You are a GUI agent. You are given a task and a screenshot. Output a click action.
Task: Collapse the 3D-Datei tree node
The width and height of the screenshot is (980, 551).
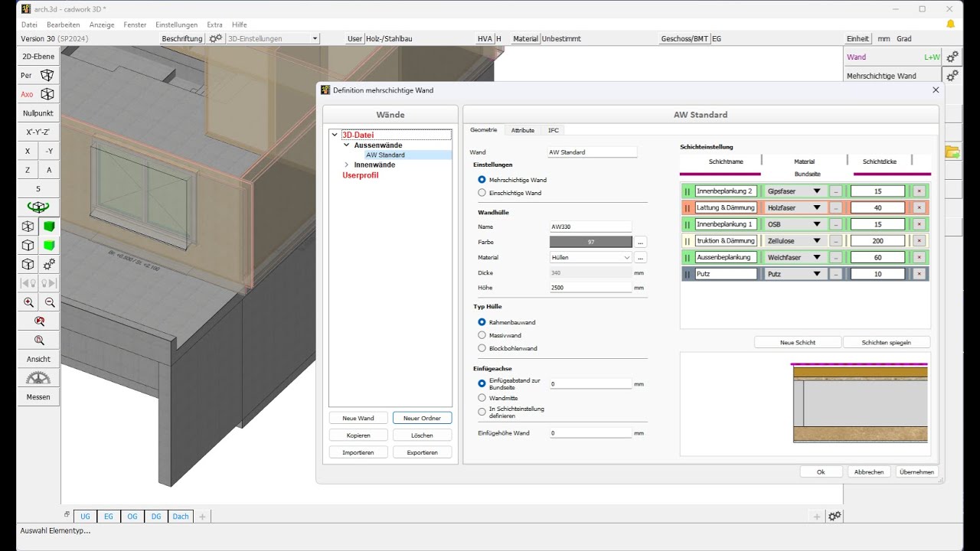(335, 135)
